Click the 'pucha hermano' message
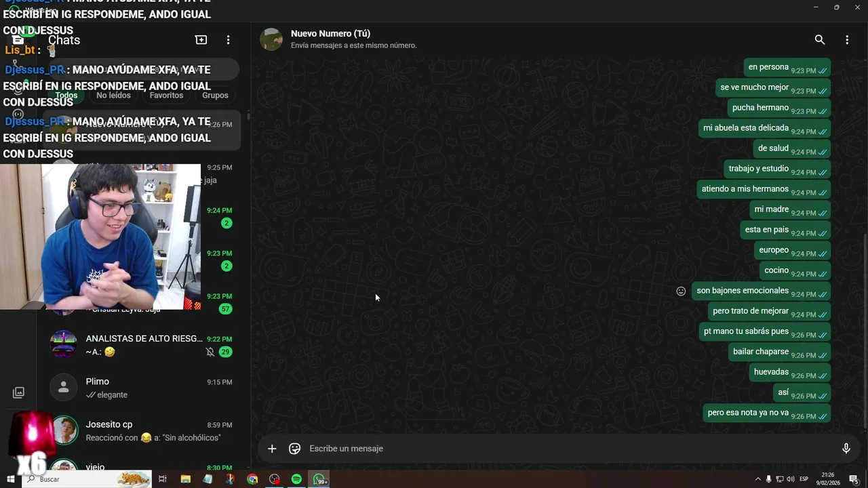Screen dimensions: 868x488 (x=779, y=108)
